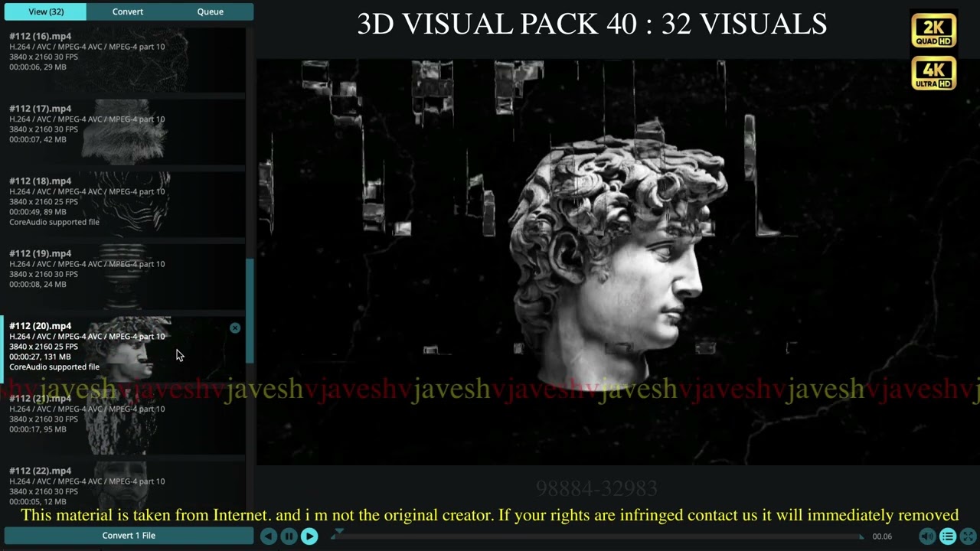
Task: Click '00:00:49, 89 MB' file detail
Action: pos(38,212)
